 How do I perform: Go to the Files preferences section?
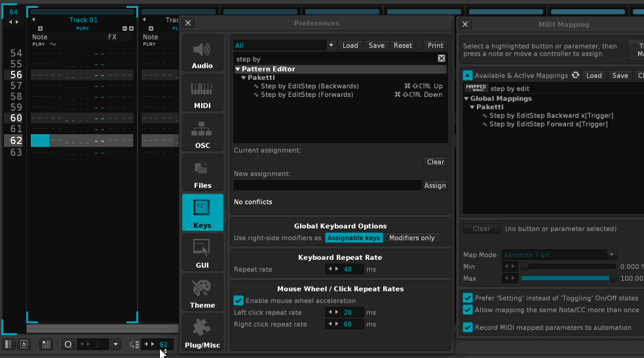pyautogui.click(x=202, y=173)
